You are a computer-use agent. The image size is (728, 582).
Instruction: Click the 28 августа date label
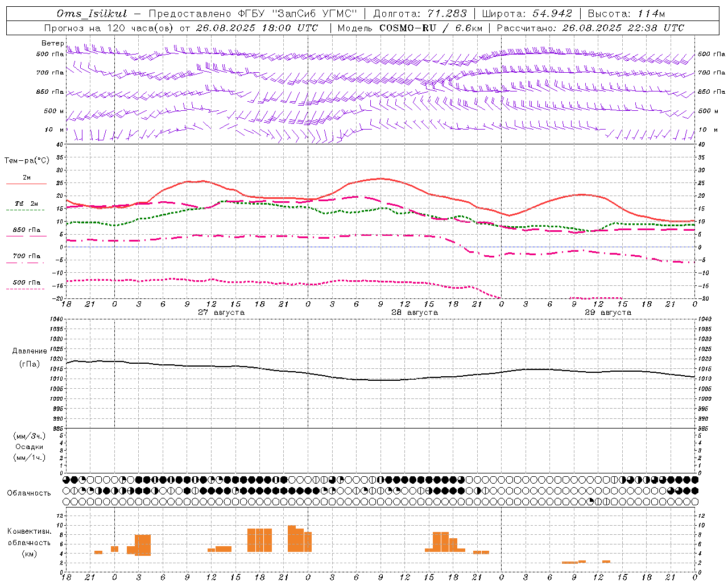click(x=415, y=313)
